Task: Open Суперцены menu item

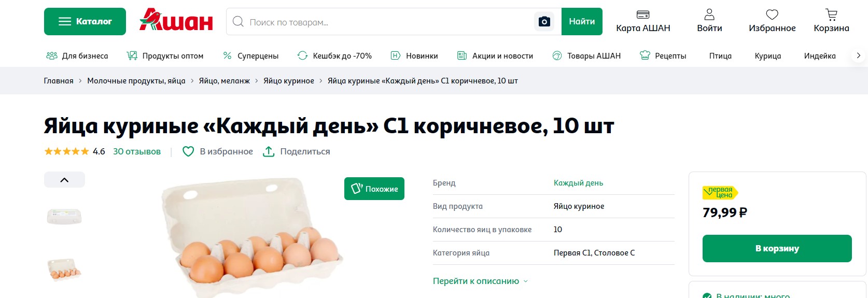Action: (x=251, y=56)
